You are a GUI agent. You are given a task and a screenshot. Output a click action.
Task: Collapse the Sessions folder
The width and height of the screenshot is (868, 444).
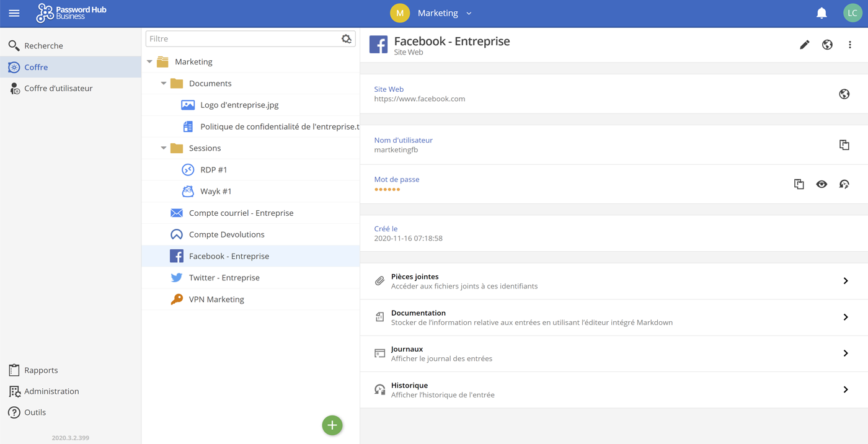(164, 148)
